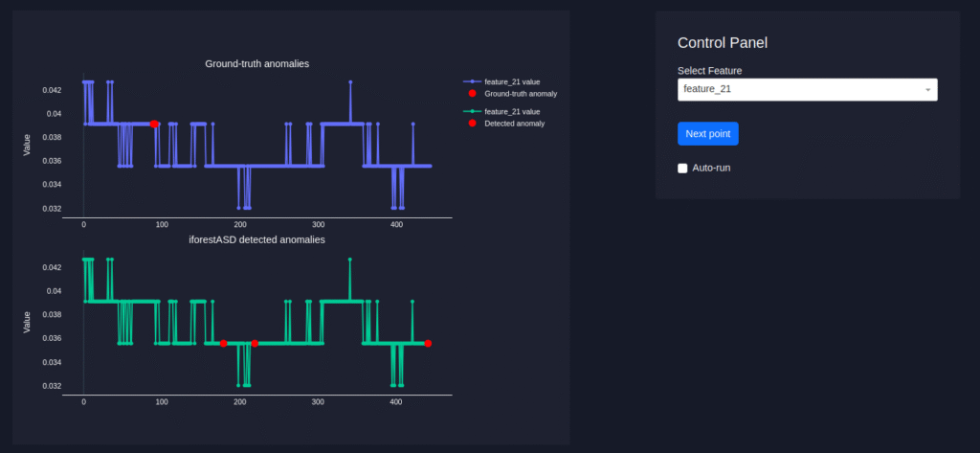Enable the Auto-run checkbox
This screenshot has width=980, height=453.
click(682, 169)
